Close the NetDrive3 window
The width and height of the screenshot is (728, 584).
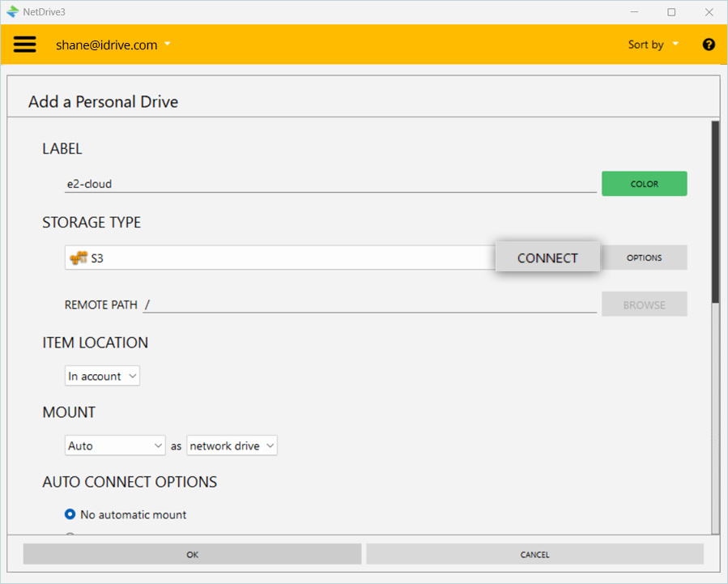[709, 12]
